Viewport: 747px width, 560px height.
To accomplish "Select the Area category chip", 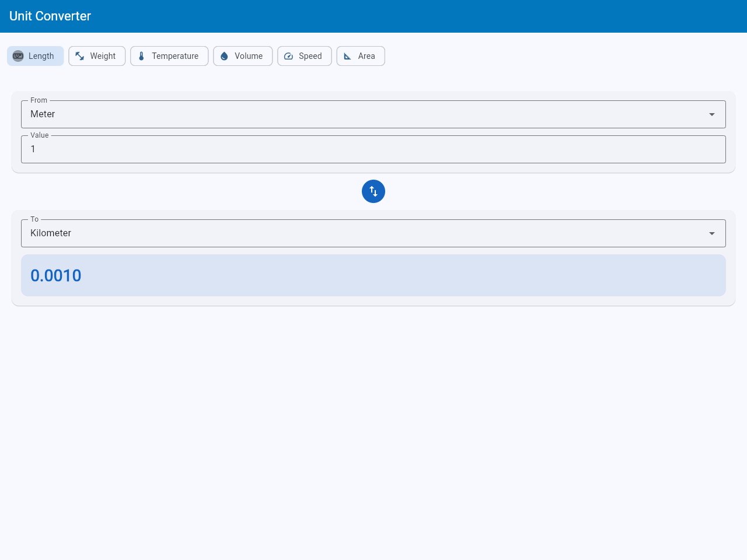I will tap(361, 56).
